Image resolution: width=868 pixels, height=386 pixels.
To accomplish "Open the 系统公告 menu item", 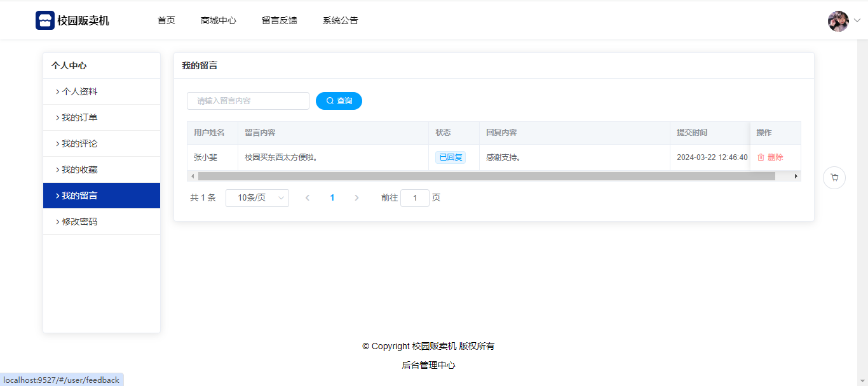I will pos(340,20).
